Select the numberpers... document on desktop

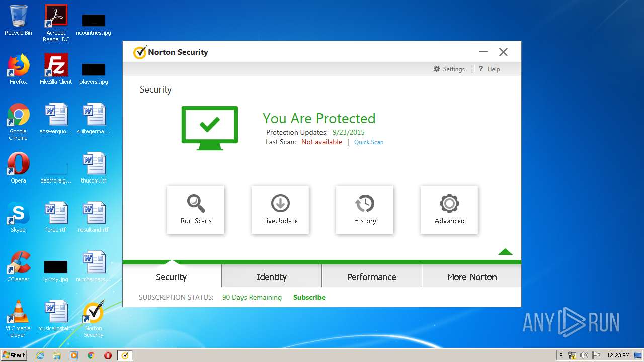tap(93, 266)
